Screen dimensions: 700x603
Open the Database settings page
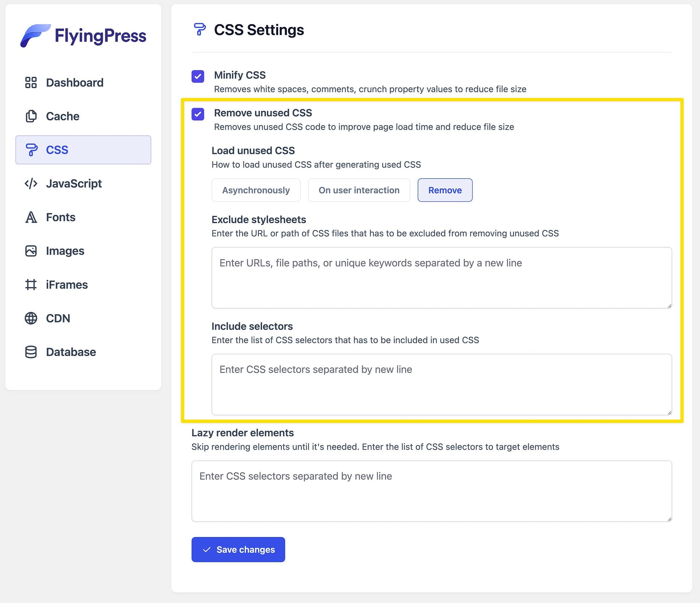pyautogui.click(x=71, y=352)
